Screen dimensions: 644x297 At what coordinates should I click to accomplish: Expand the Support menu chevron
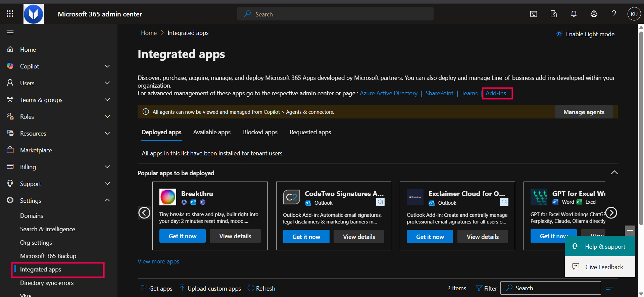pyautogui.click(x=107, y=184)
